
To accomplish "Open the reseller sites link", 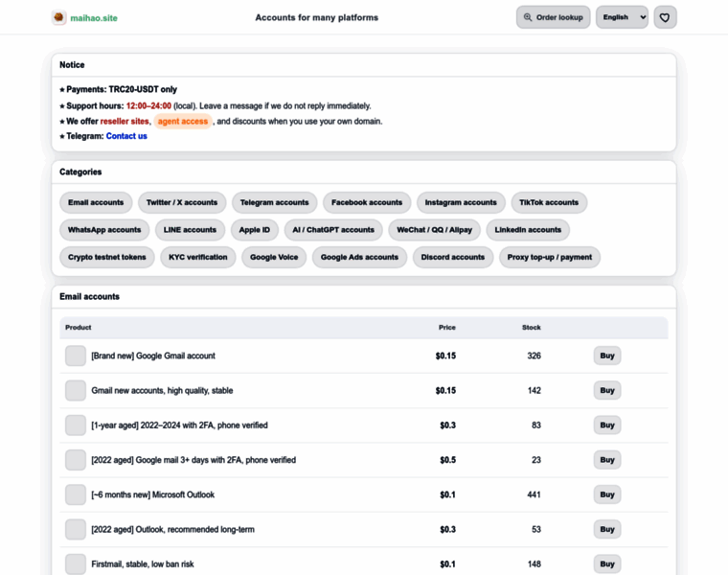I will pos(125,121).
